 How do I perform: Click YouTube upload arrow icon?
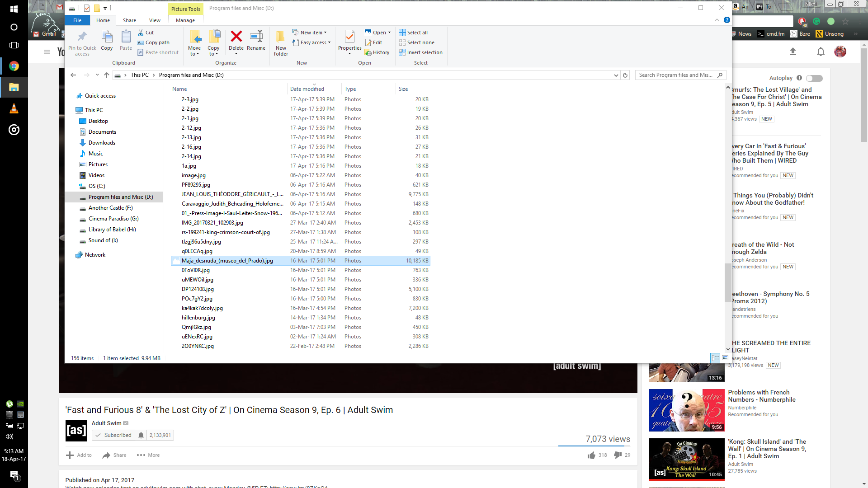793,52
